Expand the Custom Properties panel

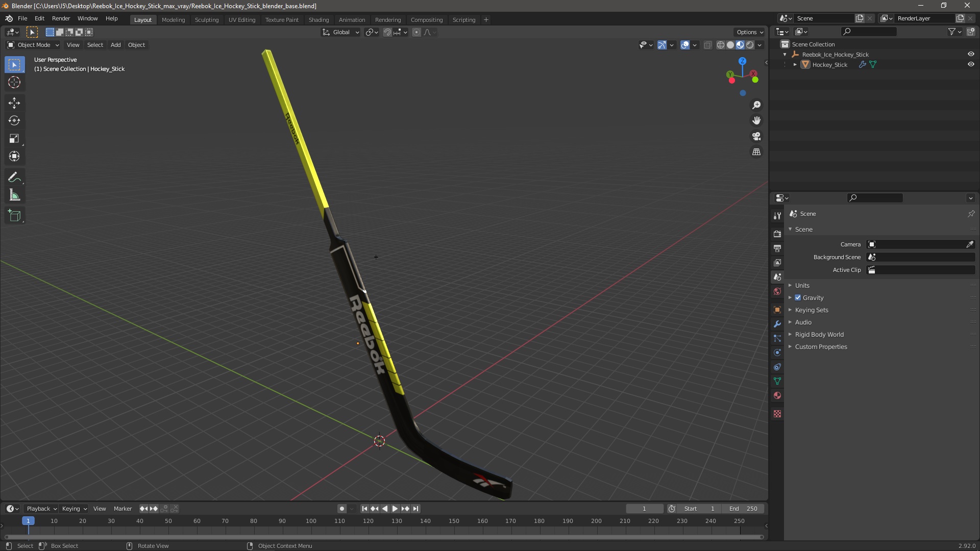(821, 347)
